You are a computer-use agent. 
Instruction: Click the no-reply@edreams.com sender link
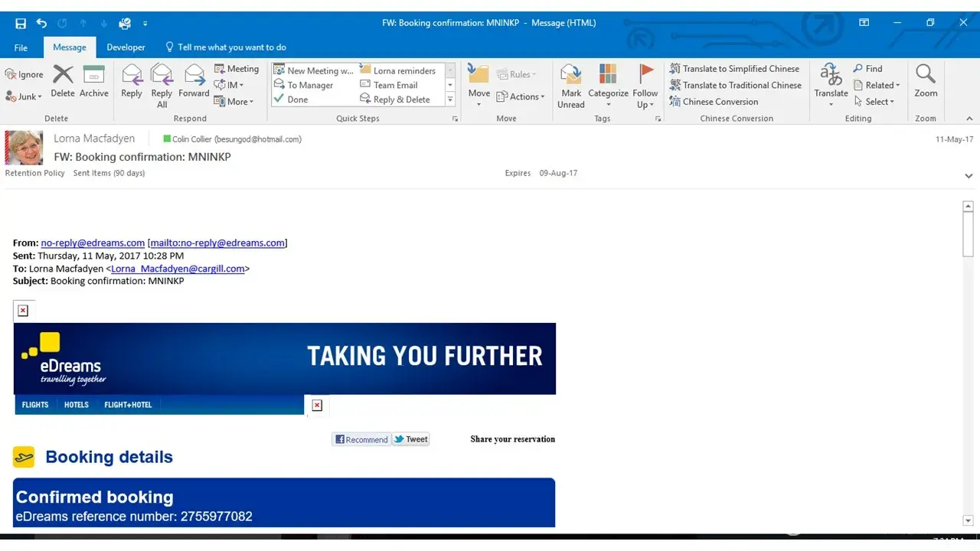coord(93,243)
